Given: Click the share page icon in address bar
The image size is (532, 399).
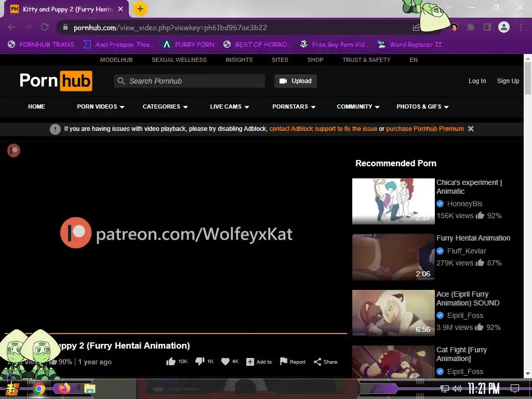Looking at the screenshot, I should tap(416, 28).
